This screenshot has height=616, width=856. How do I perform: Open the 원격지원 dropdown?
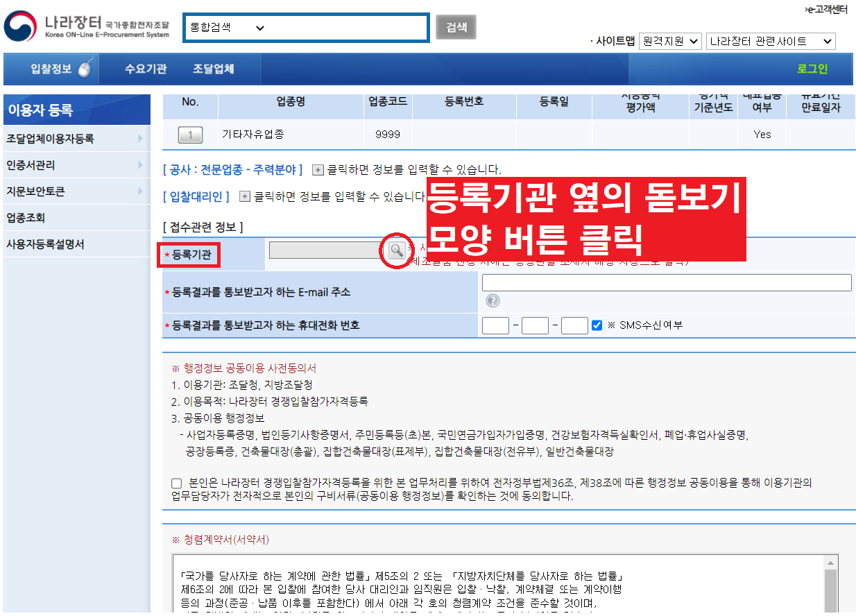670,42
